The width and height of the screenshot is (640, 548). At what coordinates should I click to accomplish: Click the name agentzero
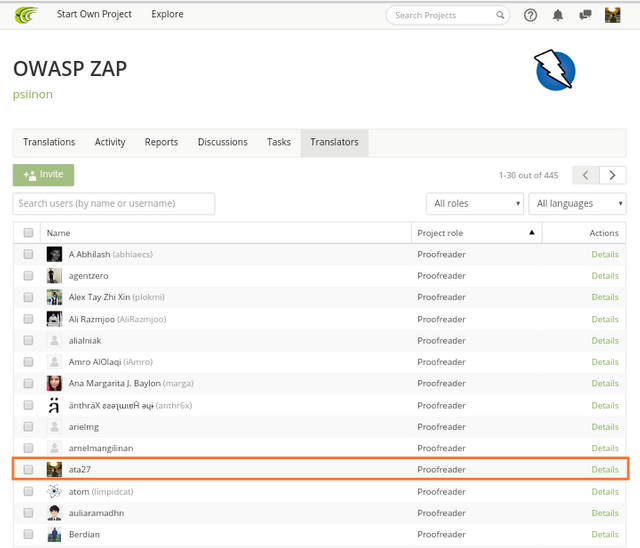point(89,276)
